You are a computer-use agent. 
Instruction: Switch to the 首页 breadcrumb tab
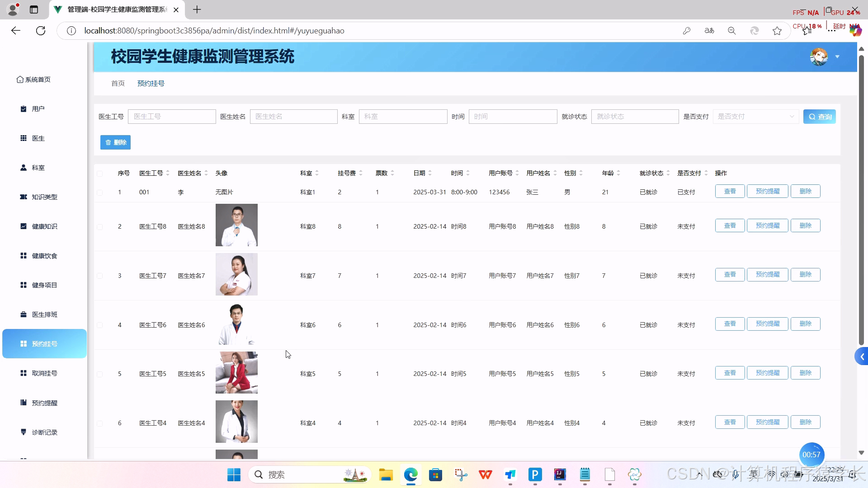click(118, 83)
